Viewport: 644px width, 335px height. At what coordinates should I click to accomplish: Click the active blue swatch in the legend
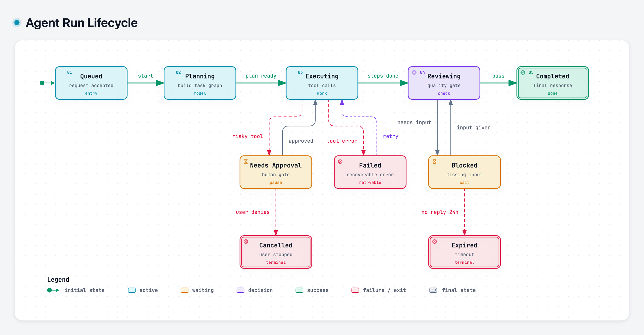point(132,290)
